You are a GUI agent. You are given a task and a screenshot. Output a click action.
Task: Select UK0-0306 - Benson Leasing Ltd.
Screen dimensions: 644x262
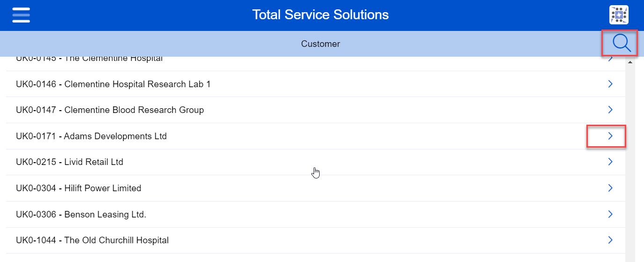point(315,215)
